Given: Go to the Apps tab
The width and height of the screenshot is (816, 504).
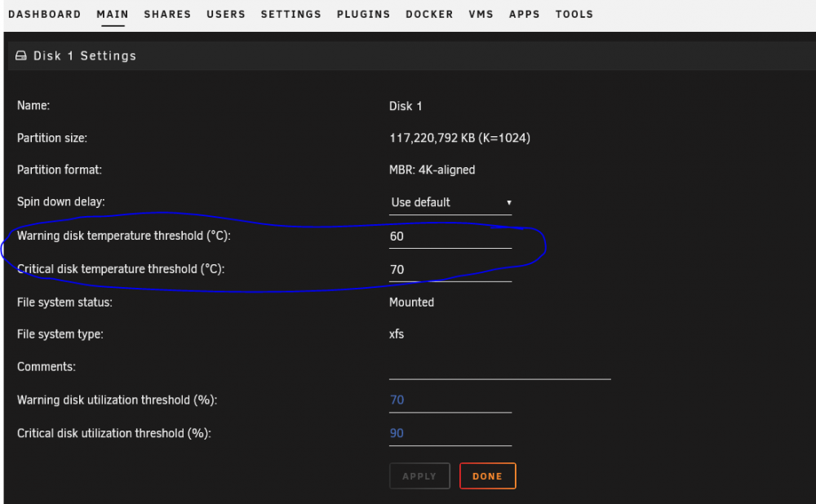Looking at the screenshot, I should (525, 14).
